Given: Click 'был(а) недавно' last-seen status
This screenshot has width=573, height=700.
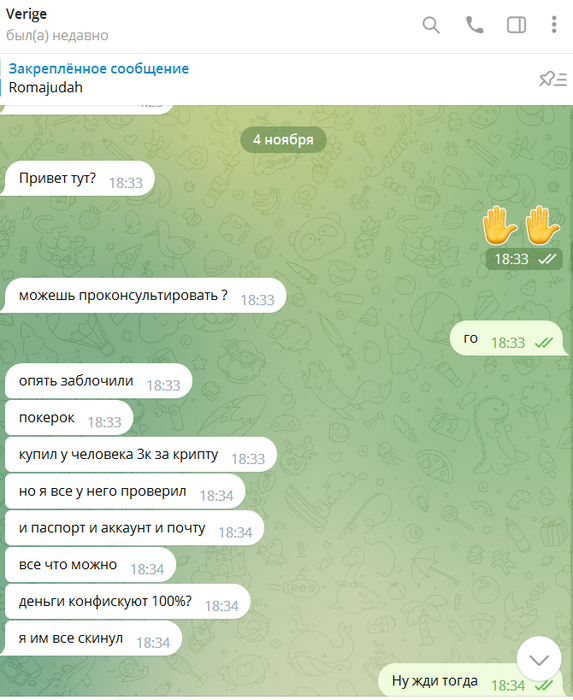Looking at the screenshot, I should [57, 35].
